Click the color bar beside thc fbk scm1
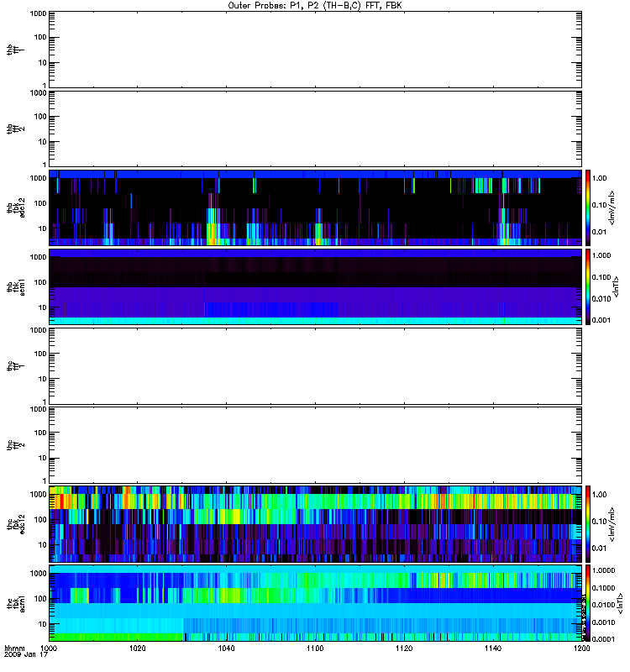Image resolution: width=630 pixels, height=672 pixels. coord(588,603)
